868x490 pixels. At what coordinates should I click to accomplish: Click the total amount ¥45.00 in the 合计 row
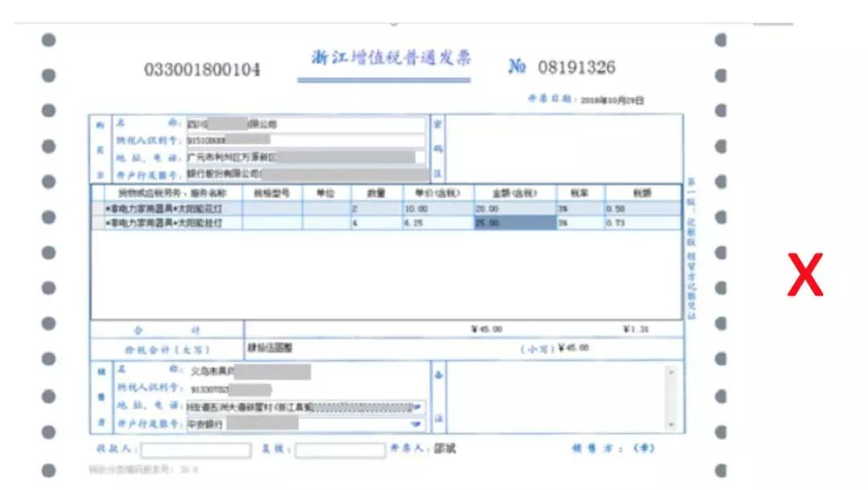click(486, 329)
